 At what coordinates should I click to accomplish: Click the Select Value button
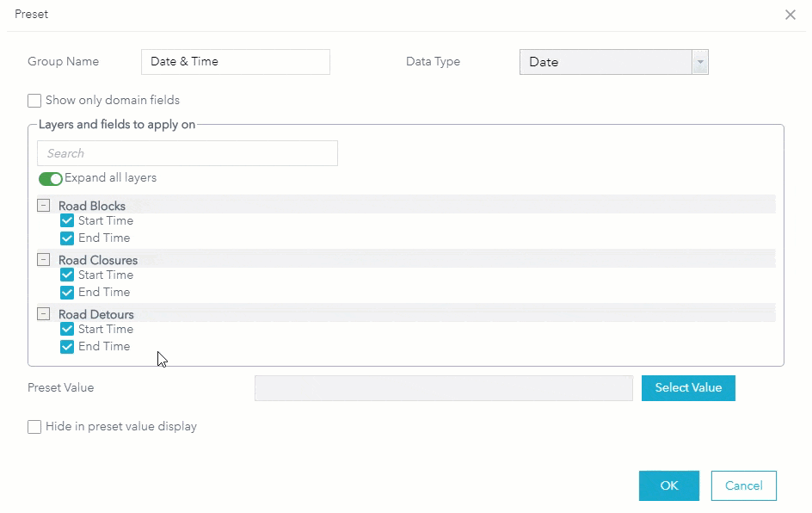(x=688, y=388)
